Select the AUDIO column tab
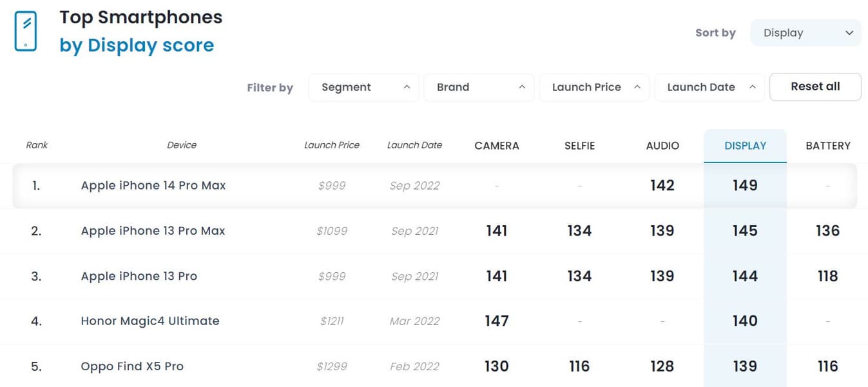Viewport: 868px width, 387px height. [662, 146]
